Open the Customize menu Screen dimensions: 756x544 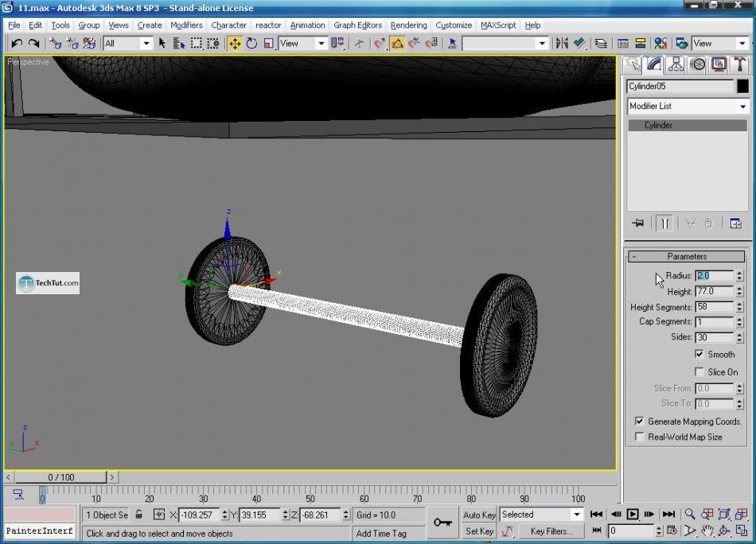tap(454, 25)
